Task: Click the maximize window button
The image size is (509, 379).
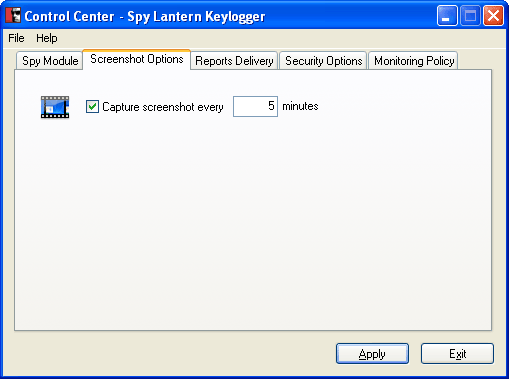Action: pyautogui.click(x=470, y=16)
